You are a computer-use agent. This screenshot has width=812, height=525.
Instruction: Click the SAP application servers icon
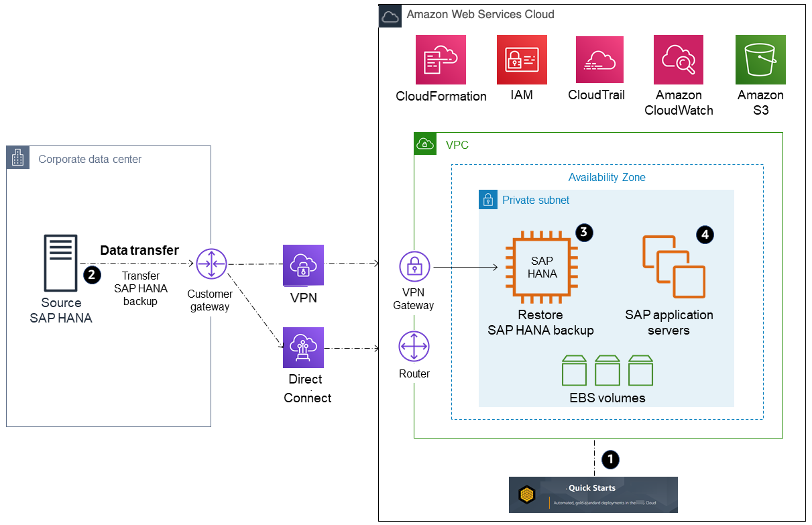click(673, 267)
